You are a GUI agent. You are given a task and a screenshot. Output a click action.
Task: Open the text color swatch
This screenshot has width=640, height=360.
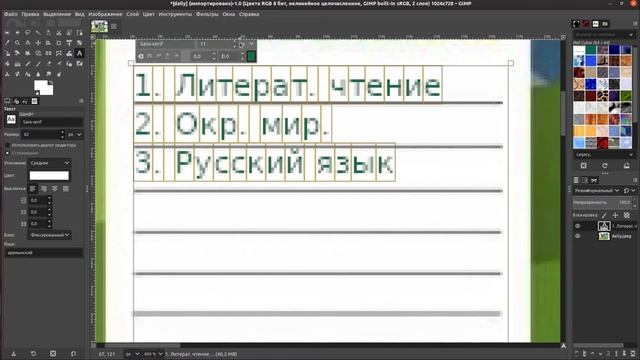[x=49, y=176]
